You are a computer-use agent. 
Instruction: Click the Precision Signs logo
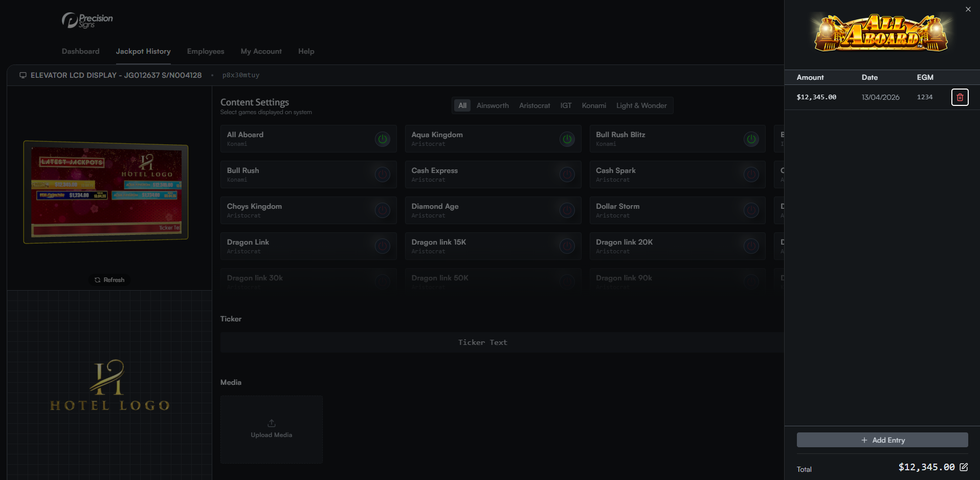click(x=87, y=20)
